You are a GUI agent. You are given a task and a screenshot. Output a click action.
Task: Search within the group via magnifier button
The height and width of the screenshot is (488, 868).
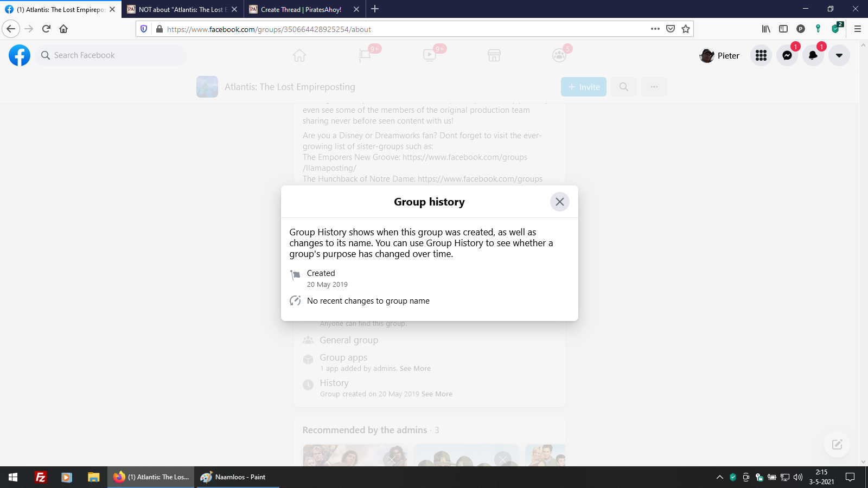point(624,87)
